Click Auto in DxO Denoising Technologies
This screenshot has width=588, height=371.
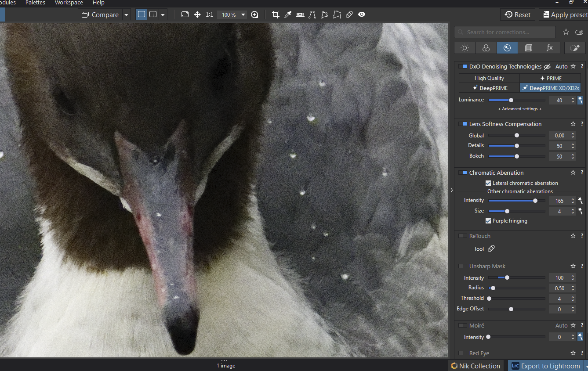coord(562,67)
